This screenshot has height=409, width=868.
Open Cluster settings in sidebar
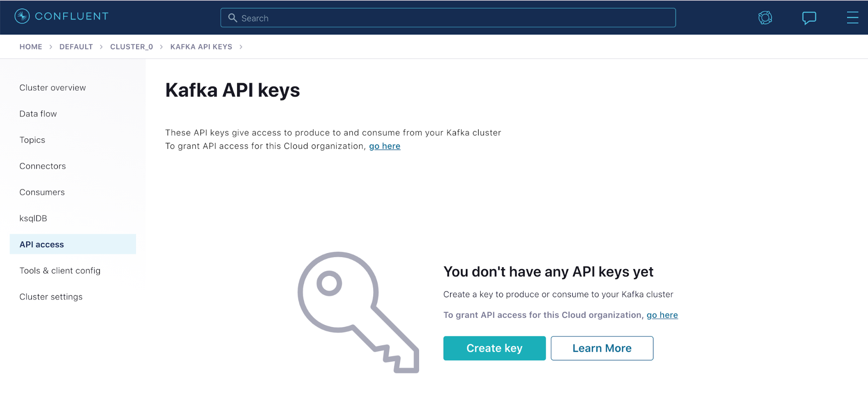[51, 297]
